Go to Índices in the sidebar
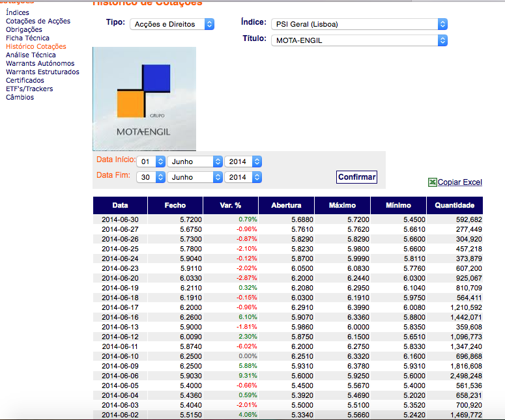Image resolution: width=505 pixels, height=420 pixels. coord(18,12)
